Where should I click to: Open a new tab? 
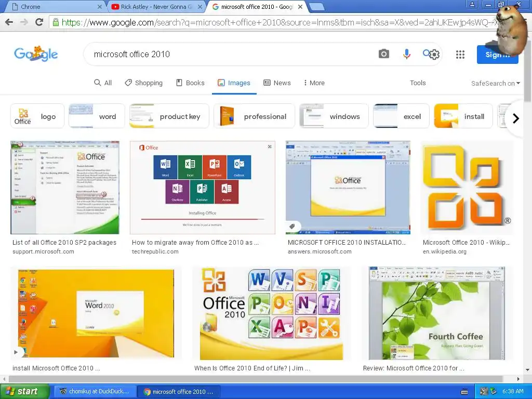[x=317, y=7]
